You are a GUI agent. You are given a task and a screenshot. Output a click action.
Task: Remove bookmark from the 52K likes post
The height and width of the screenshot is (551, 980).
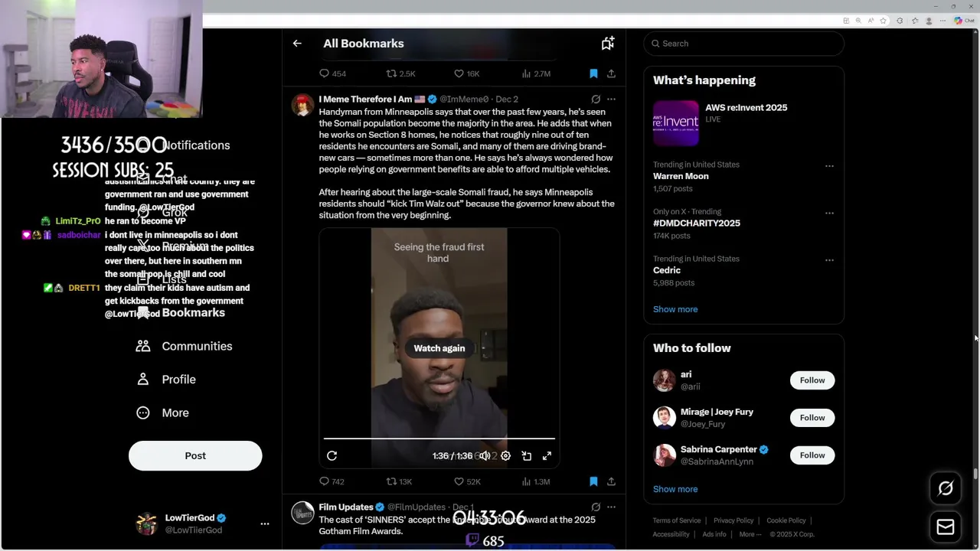[x=593, y=481]
